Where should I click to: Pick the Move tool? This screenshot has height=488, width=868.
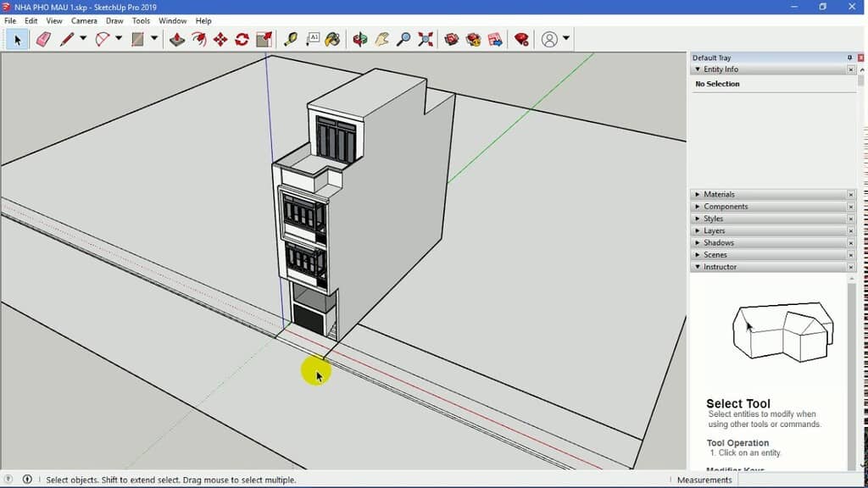pyautogui.click(x=219, y=38)
